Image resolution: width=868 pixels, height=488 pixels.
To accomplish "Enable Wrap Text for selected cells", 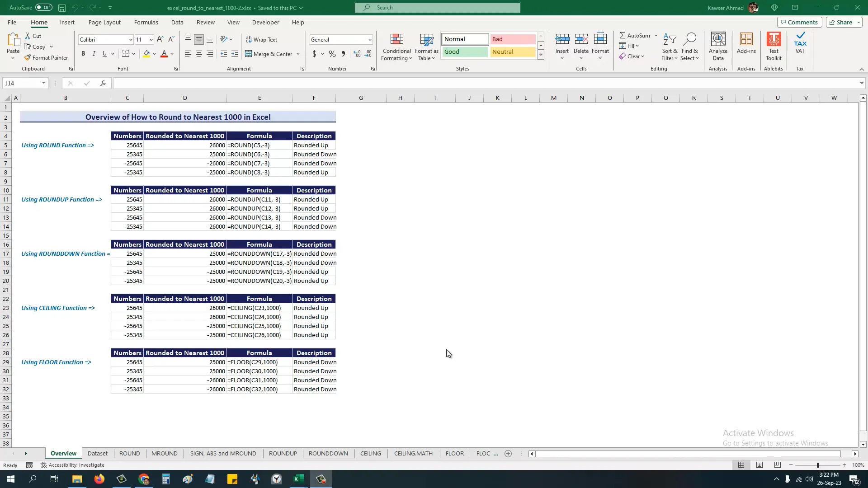I will [x=262, y=40].
